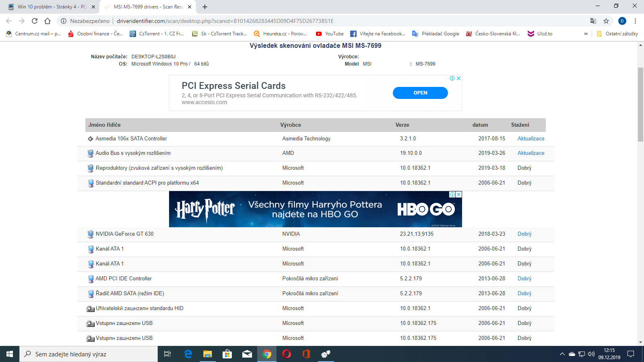Open Chrome three-dot menu
The width and height of the screenshot is (644, 362).
coord(635,21)
